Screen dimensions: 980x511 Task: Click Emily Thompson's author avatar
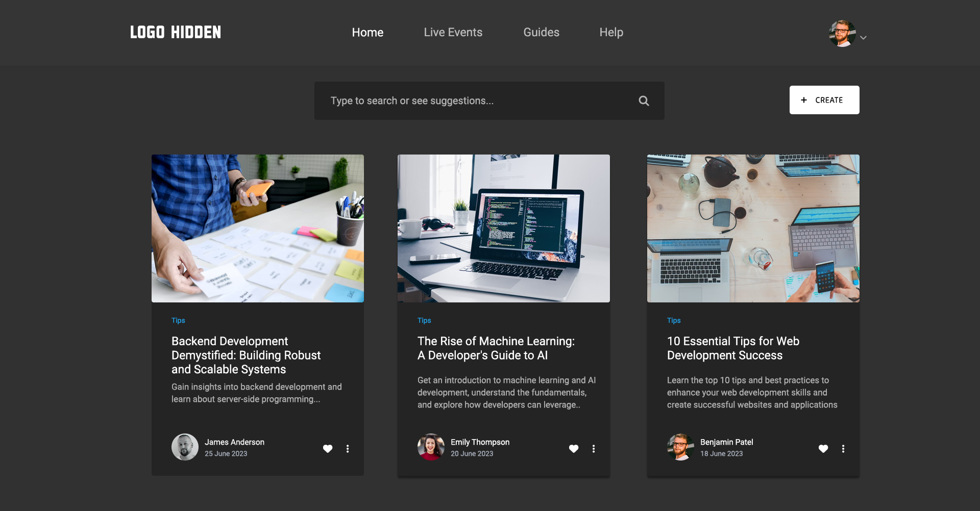(431, 447)
